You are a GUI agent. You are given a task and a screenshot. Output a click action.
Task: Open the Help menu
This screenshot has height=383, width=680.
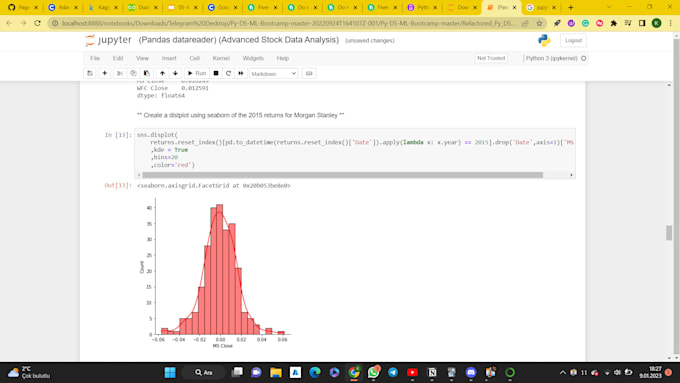[283, 58]
